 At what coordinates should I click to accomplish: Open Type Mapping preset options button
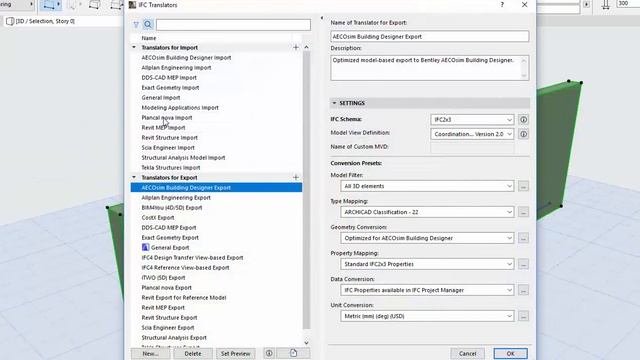coord(523,212)
